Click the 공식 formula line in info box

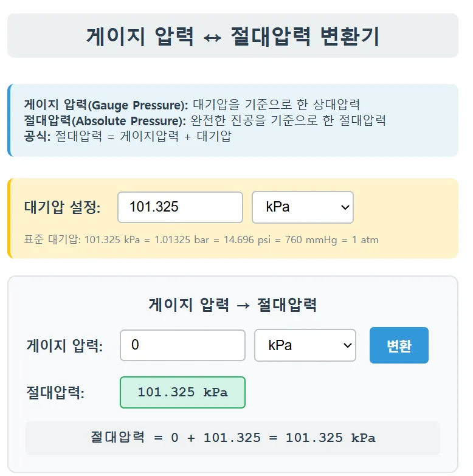128,136
